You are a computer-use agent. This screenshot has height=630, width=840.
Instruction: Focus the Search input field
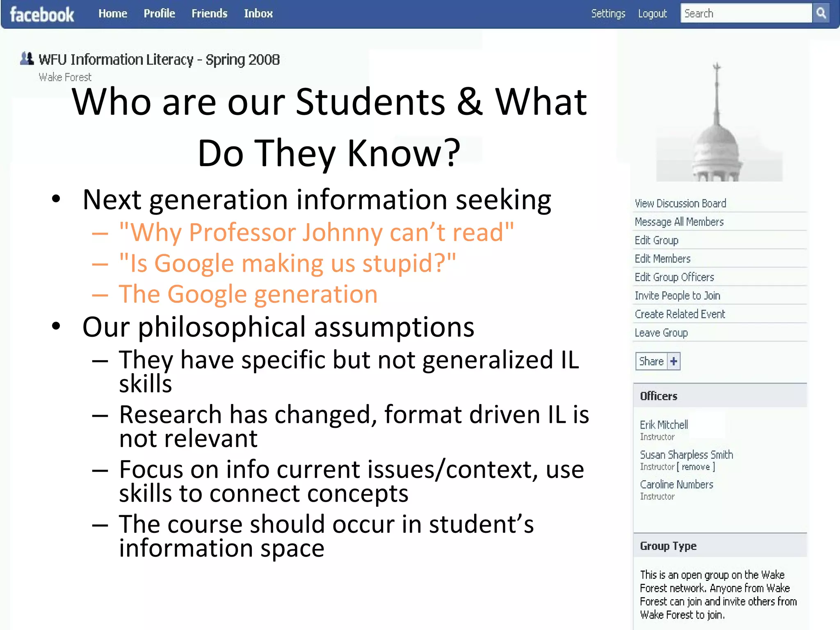tap(746, 13)
